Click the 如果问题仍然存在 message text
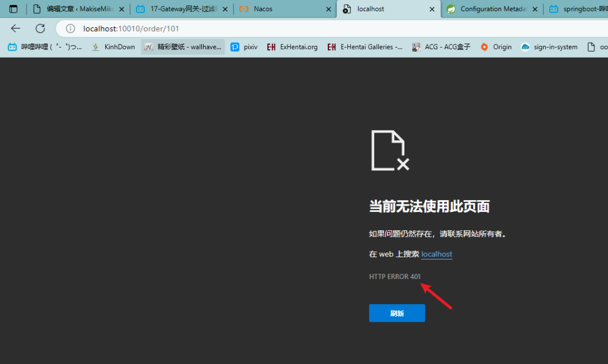Image resolution: width=608 pixels, height=364 pixels. pos(439,234)
